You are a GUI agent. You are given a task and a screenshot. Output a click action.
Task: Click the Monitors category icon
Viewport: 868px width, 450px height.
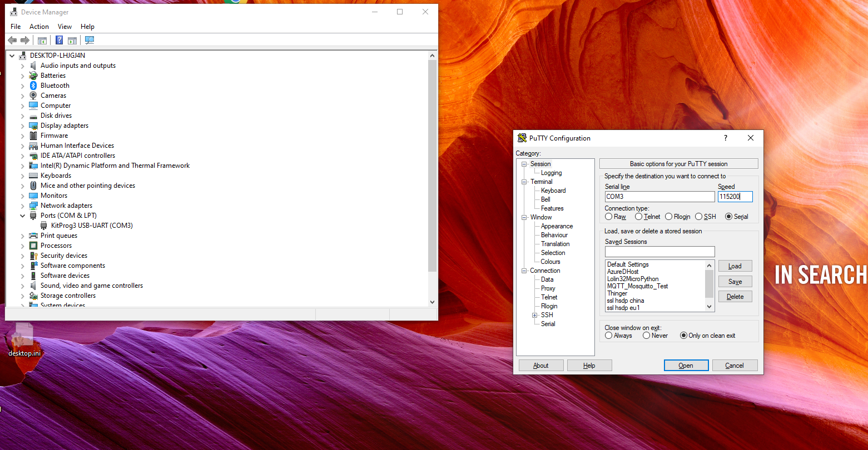click(x=33, y=196)
